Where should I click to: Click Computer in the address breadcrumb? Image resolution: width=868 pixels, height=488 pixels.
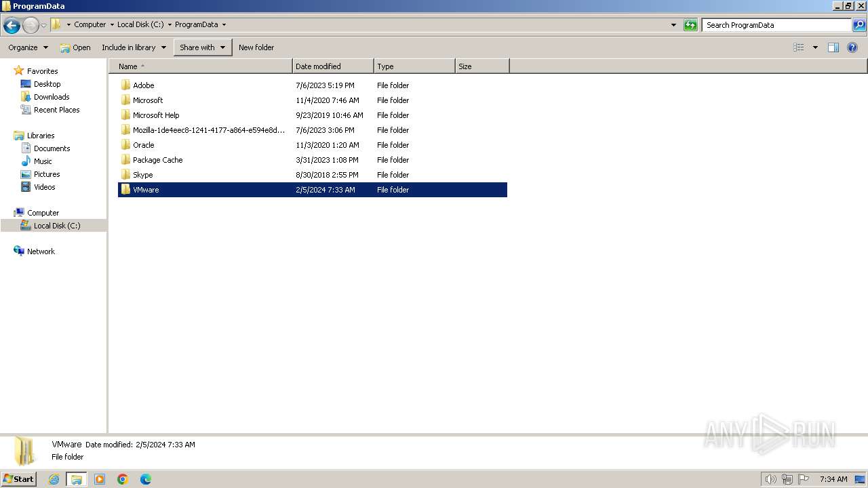tap(90, 24)
